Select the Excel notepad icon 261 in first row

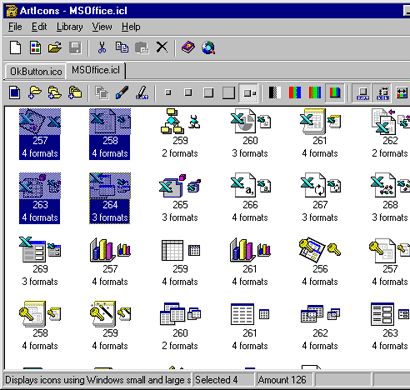coord(320,134)
